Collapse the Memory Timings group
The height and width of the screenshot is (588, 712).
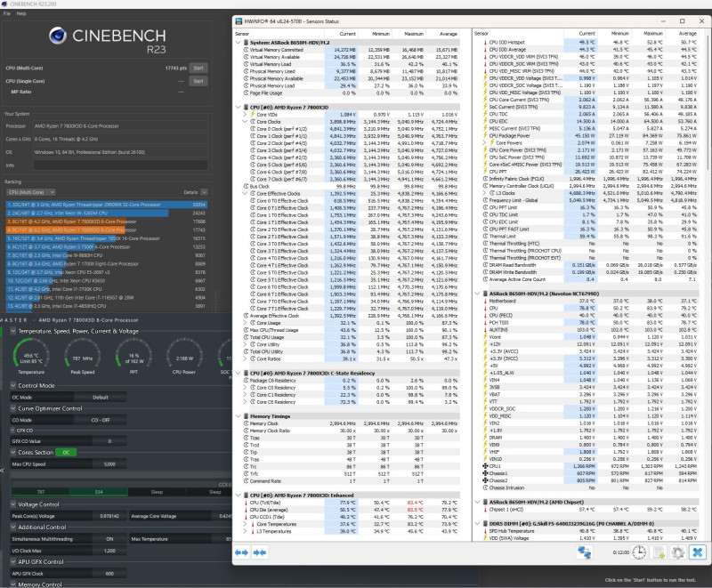238,416
